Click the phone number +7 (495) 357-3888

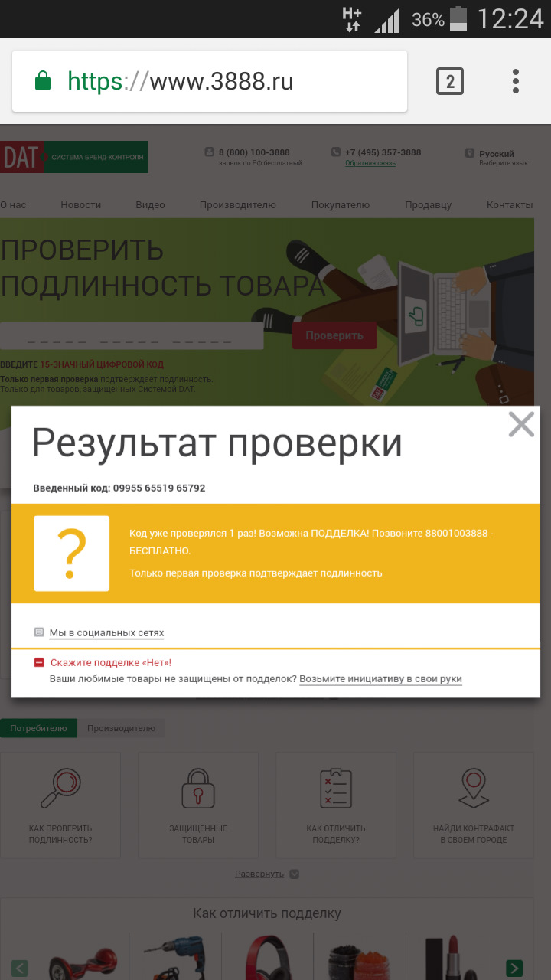pos(383,152)
